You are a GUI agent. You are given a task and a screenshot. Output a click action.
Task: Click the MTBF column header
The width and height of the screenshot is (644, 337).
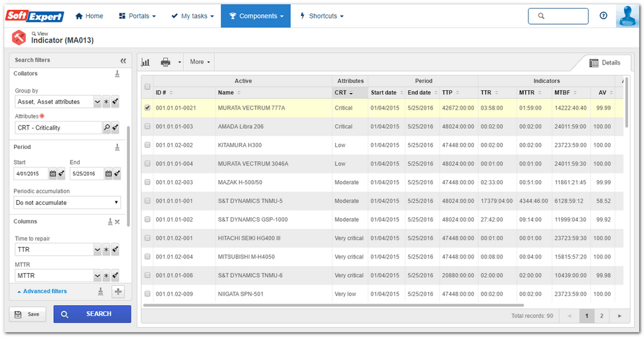[571, 93]
